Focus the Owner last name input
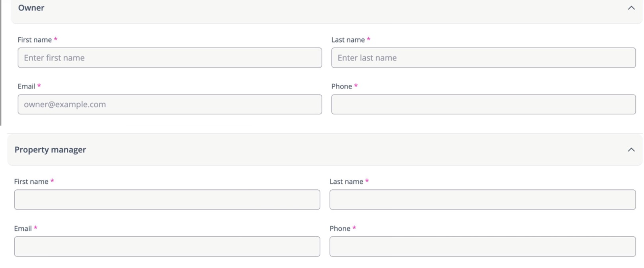Image resolution: width=644 pixels, height=268 pixels. point(483,58)
